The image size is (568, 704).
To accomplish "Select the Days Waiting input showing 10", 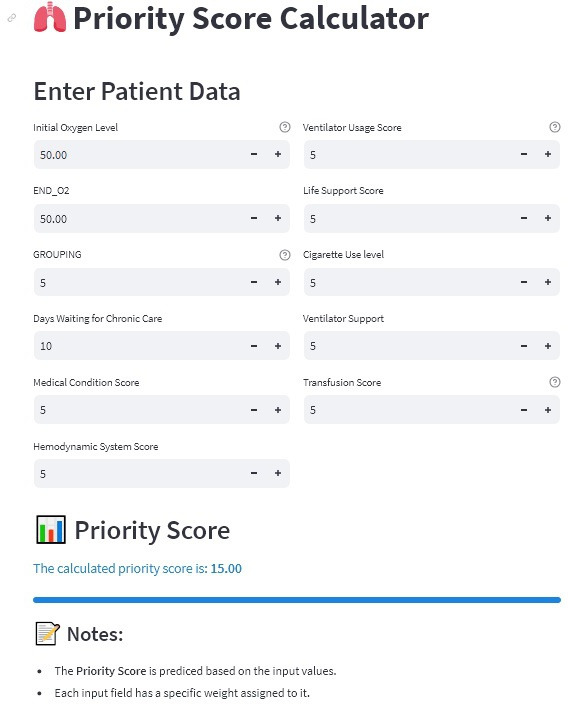I will [x=138, y=346].
